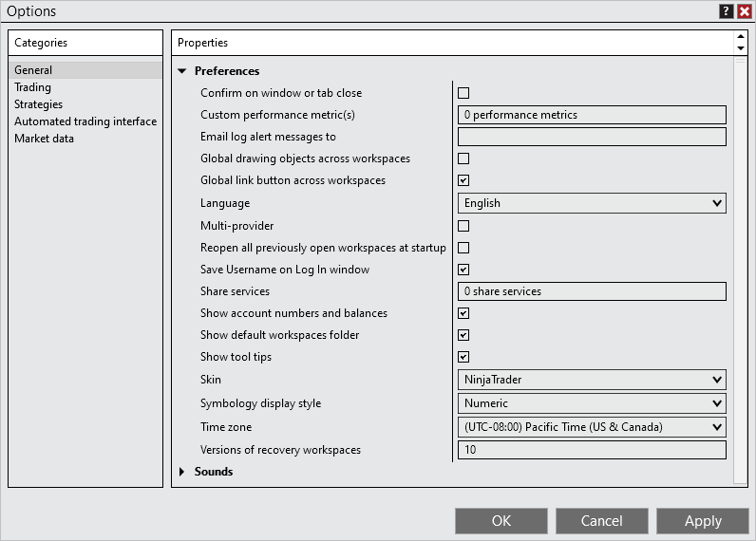Collapse the Preferences section triangle

click(182, 71)
